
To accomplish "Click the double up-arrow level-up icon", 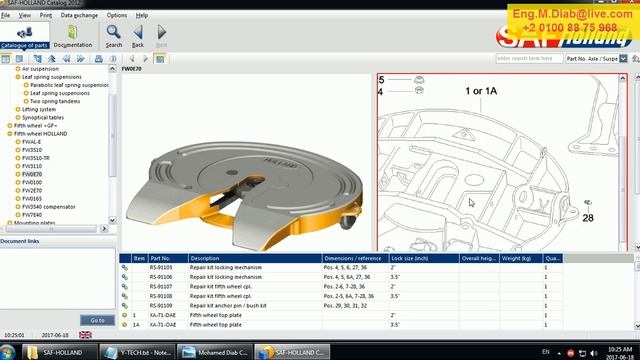I will pos(52,59).
